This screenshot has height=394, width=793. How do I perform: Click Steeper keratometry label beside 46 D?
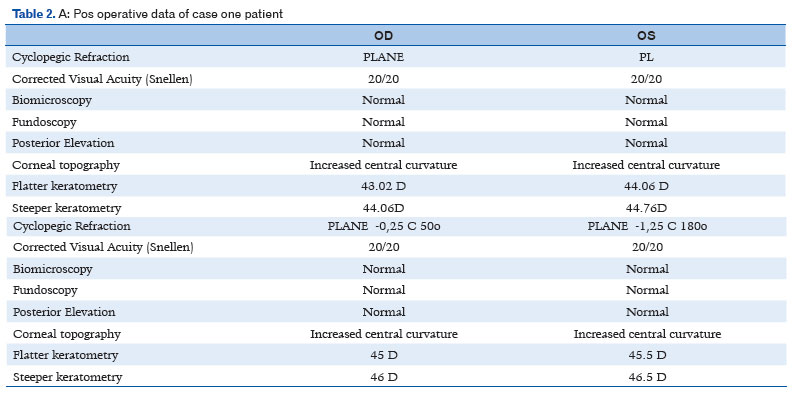pyautogui.click(x=67, y=377)
